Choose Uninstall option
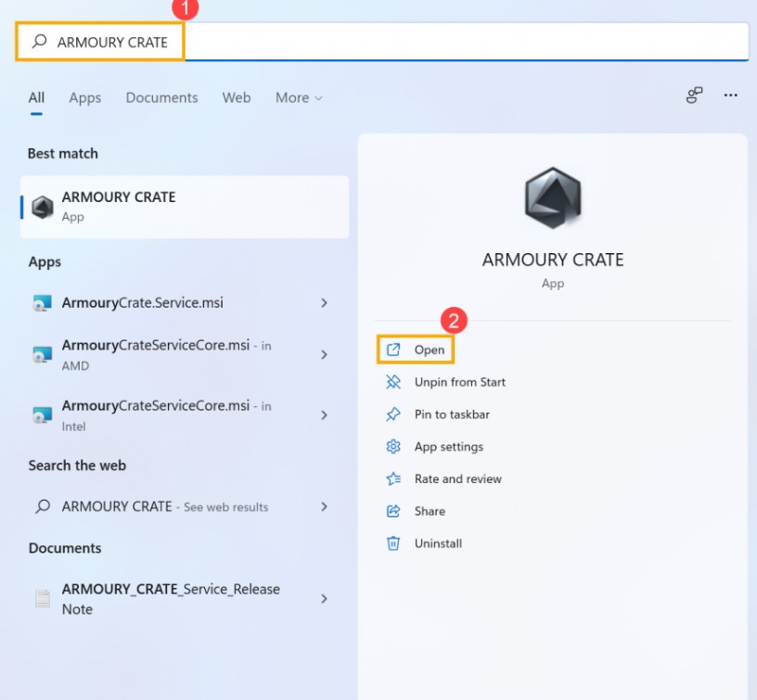The width and height of the screenshot is (757, 700). pos(424,543)
